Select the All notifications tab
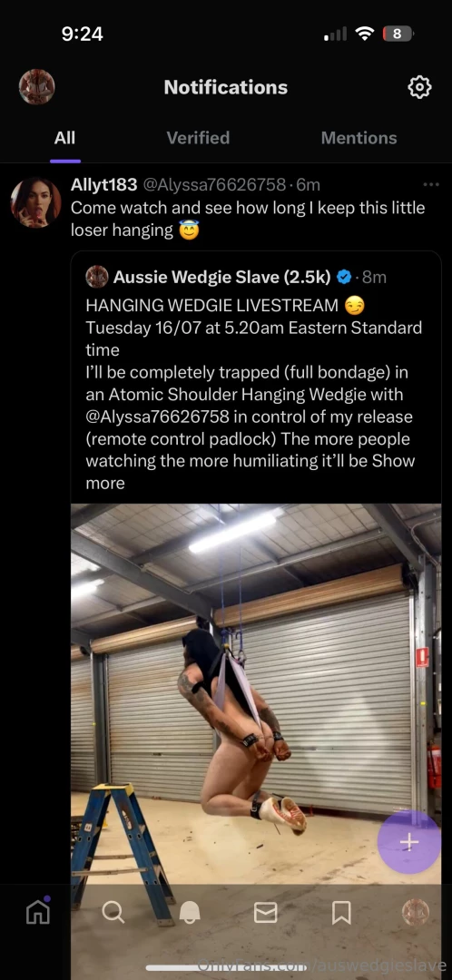The image size is (452, 980). [x=64, y=138]
